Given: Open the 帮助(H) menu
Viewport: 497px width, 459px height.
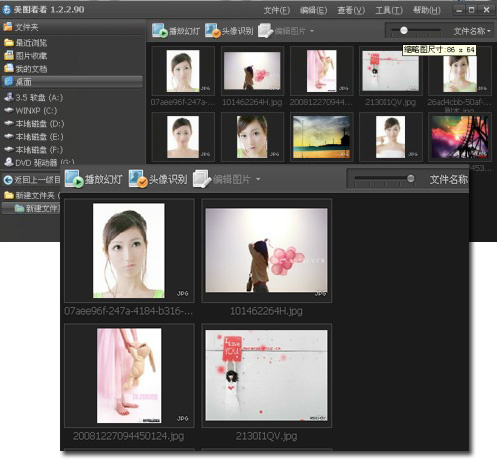Looking at the screenshot, I should pyautogui.click(x=427, y=10).
